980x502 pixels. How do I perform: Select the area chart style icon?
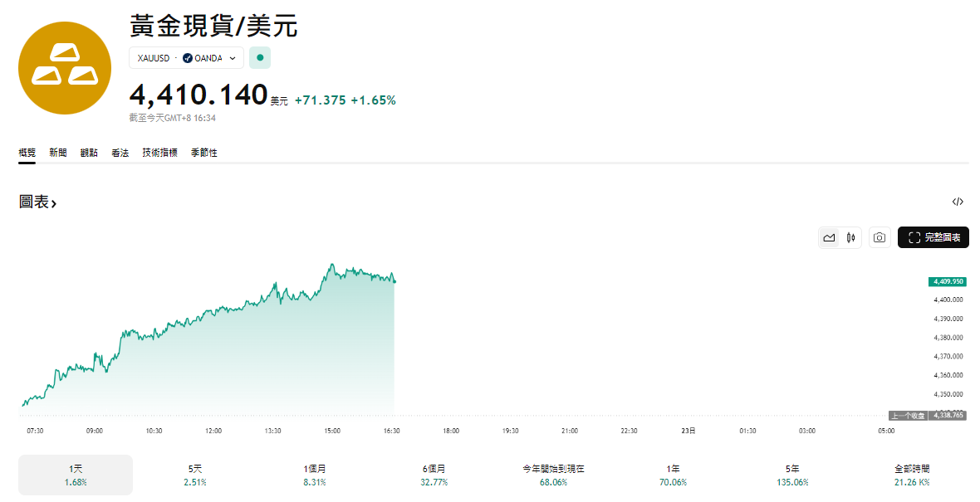[x=829, y=236]
